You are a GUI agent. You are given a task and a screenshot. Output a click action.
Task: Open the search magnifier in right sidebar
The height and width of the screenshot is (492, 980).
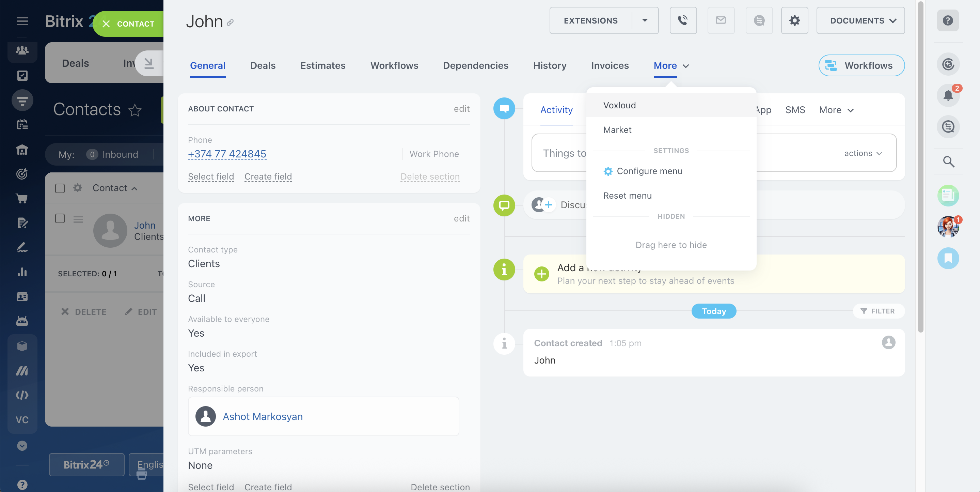(x=948, y=162)
